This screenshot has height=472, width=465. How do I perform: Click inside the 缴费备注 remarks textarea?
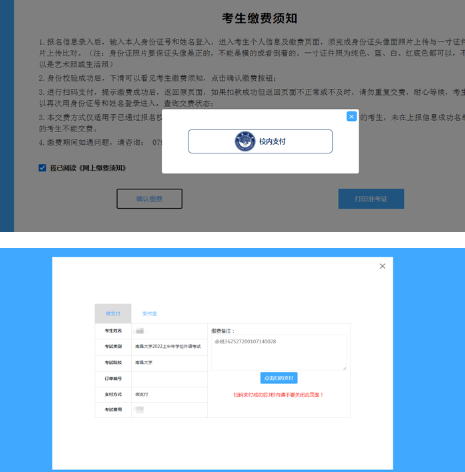(279, 352)
